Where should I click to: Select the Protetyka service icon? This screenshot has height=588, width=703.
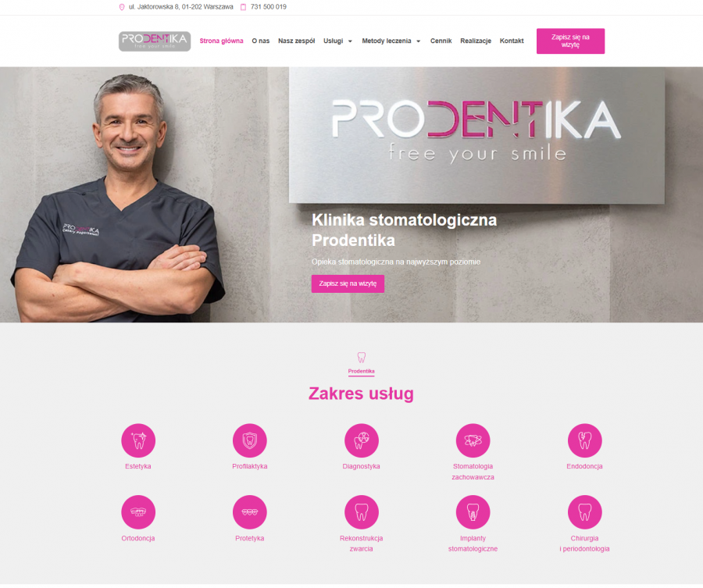tap(250, 512)
